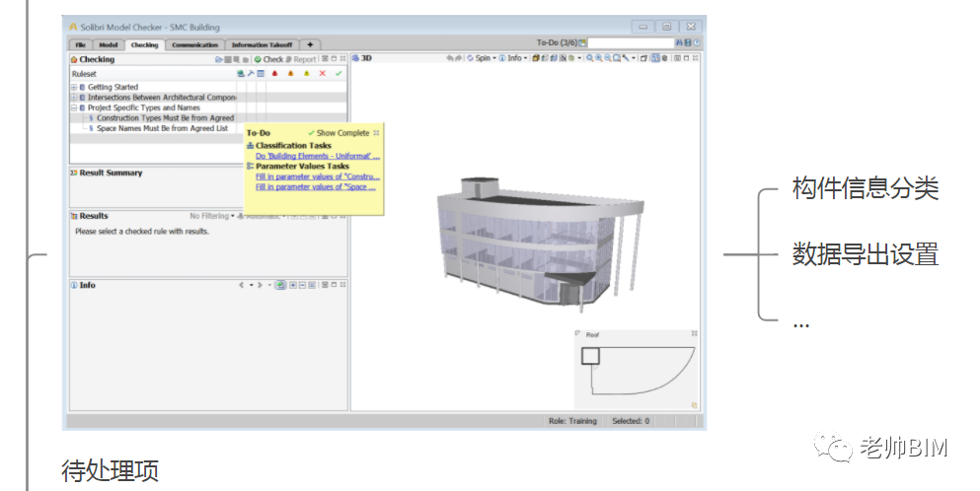
Task: Select green checkmark accepted column icon
Action: click(x=339, y=73)
